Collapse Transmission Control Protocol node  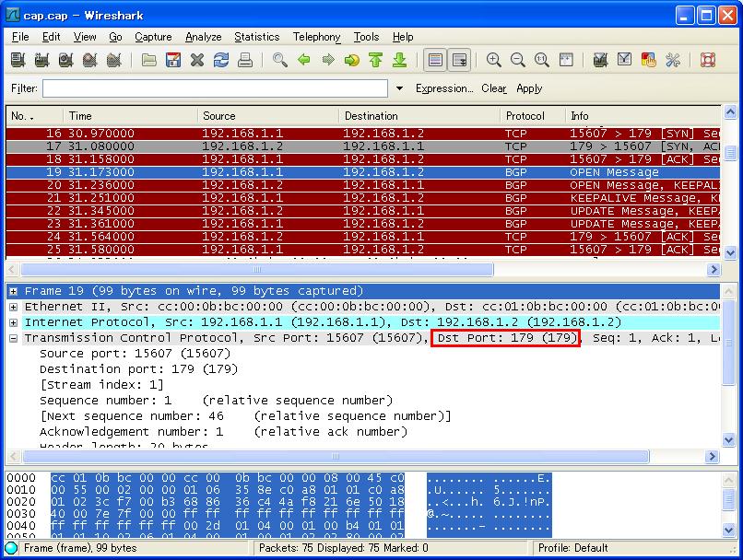(x=13, y=338)
